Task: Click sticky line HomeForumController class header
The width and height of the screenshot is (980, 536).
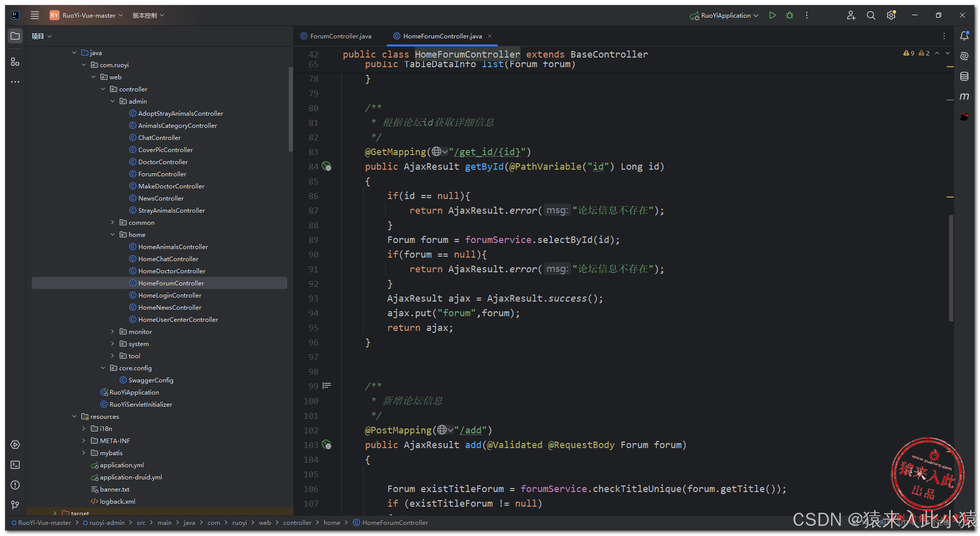Action: [x=495, y=54]
